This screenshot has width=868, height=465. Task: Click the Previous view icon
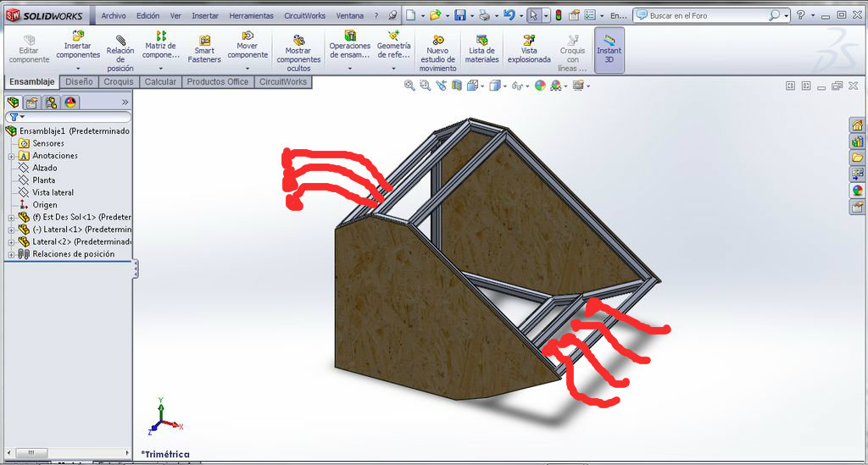click(x=441, y=86)
